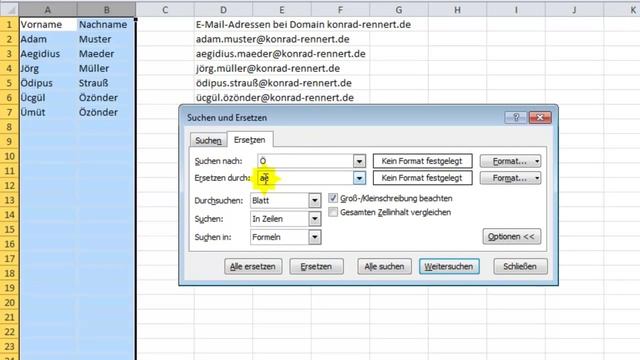Screen dimensions: 640x360
Task: Click cell containing Muster
Action: (106, 39)
